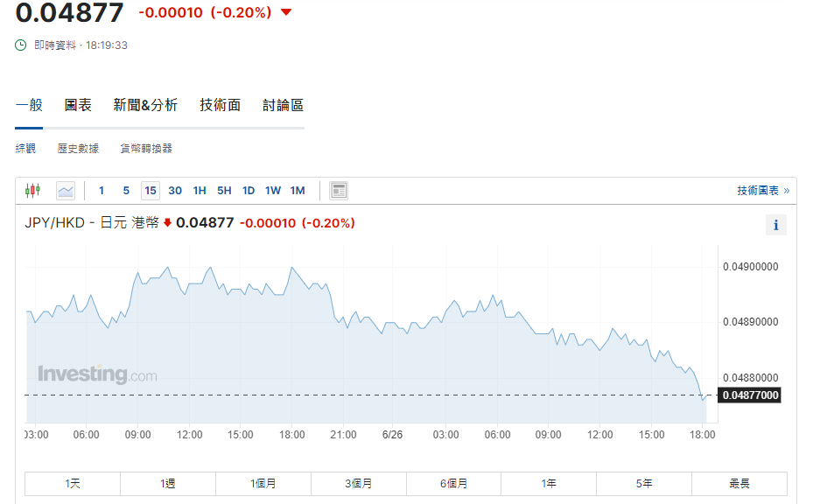Viewport: 813px width, 504px height.
Task: Open the 新聞&分析 tab
Action: (145, 105)
